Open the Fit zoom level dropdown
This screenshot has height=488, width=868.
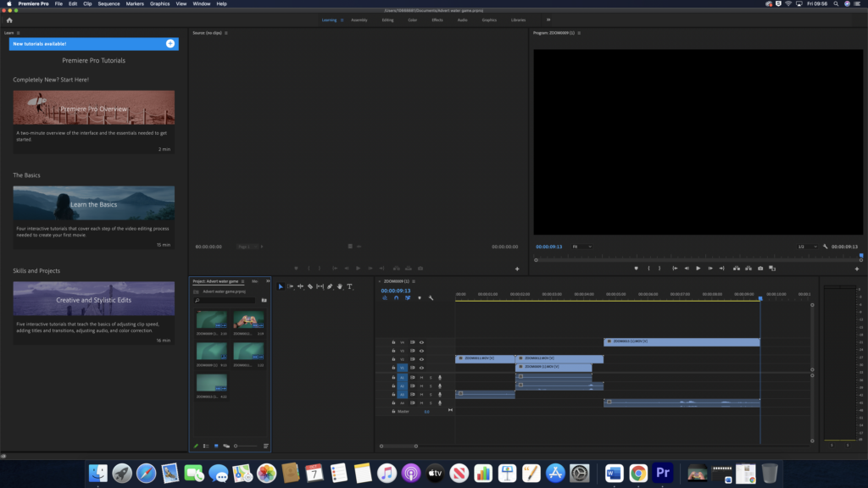pyautogui.click(x=581, y=247)
